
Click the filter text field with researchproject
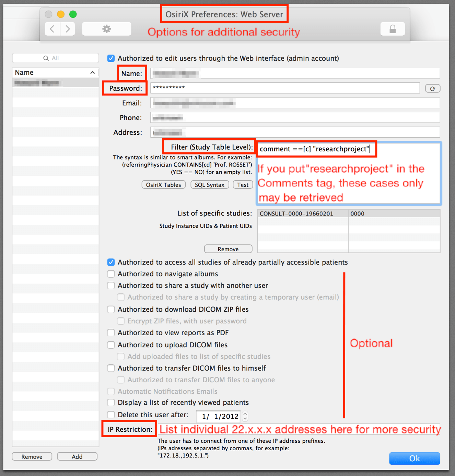pyautogui.click(x=349, y=173)
